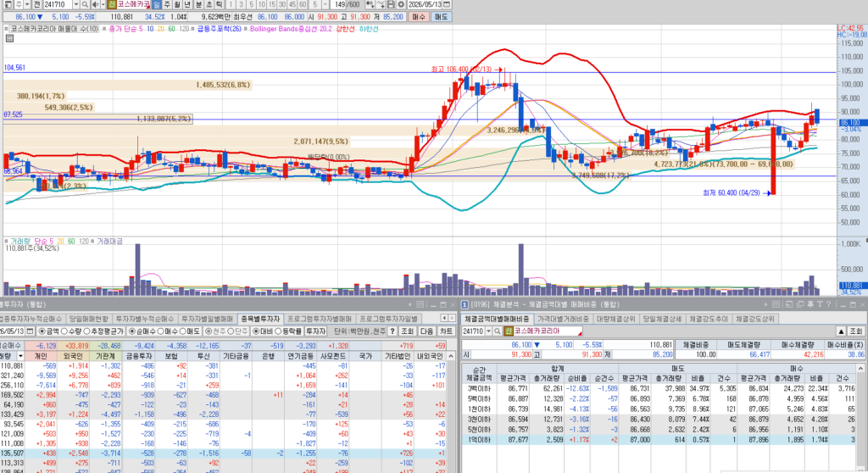Open chart settings gear icon

[401, 4]
